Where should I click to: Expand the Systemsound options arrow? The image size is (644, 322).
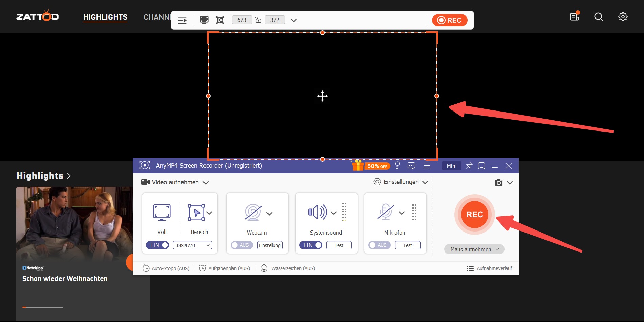[334, 213]
